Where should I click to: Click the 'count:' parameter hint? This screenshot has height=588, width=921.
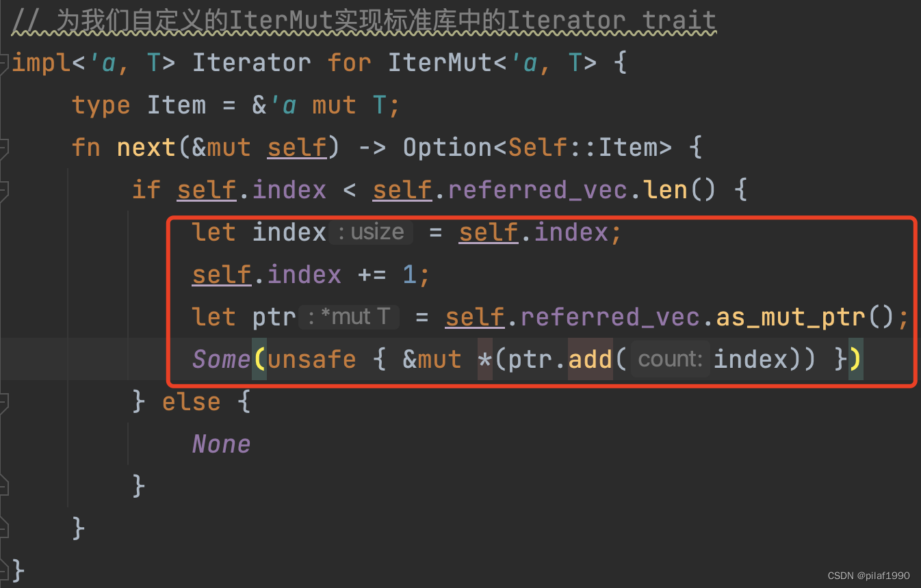pyautogui.click(x=671, y=359)
